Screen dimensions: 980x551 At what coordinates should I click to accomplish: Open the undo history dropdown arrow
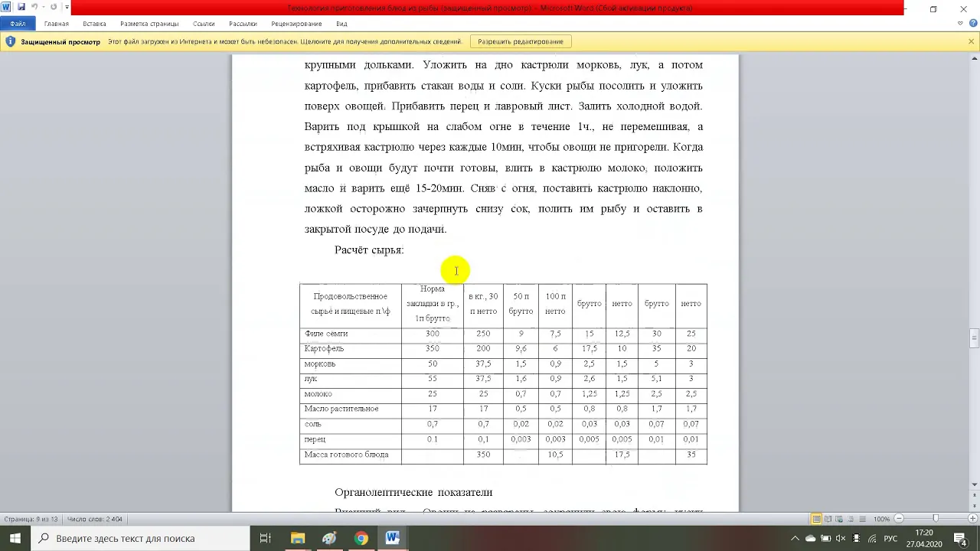(43, 8)
